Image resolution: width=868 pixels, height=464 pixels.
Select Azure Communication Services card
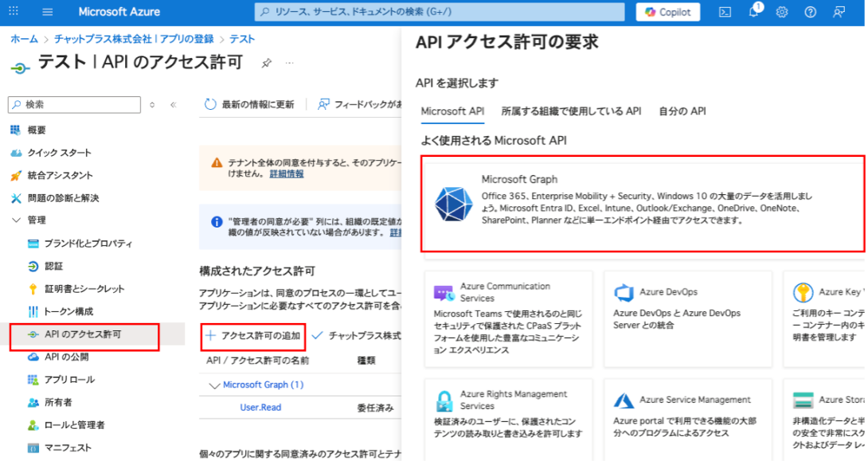(508, 318)
